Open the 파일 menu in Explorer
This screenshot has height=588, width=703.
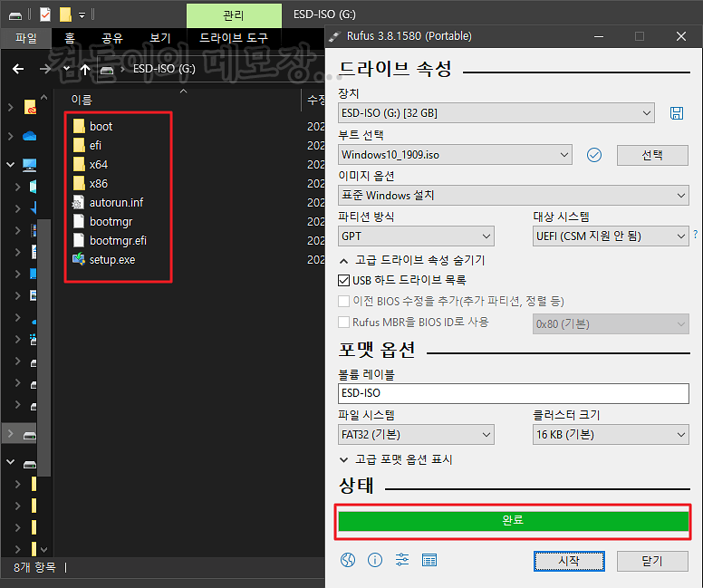(26, 38)
